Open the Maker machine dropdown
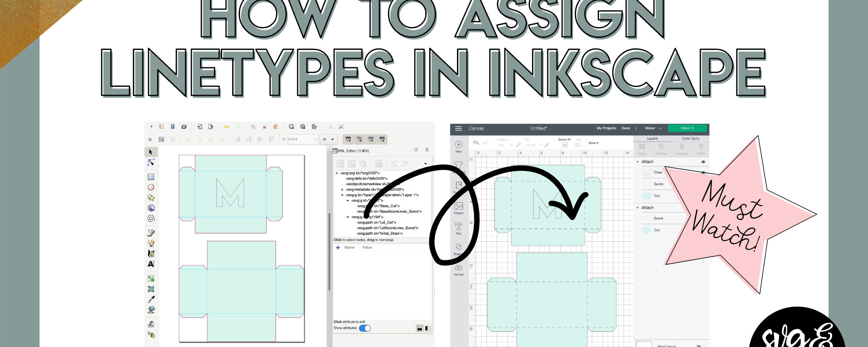Screen dimensions: 868x347 pyautogui.click(x=654, y=128)
